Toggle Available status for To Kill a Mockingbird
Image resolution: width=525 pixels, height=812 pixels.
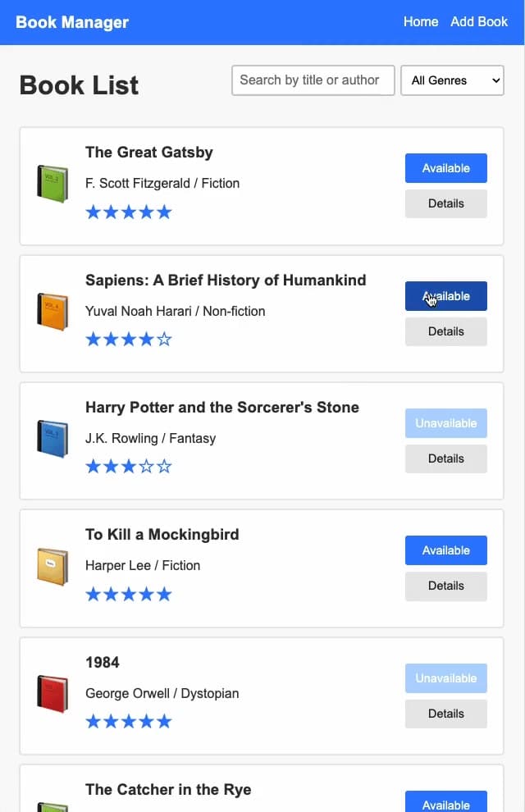(445, 550)
